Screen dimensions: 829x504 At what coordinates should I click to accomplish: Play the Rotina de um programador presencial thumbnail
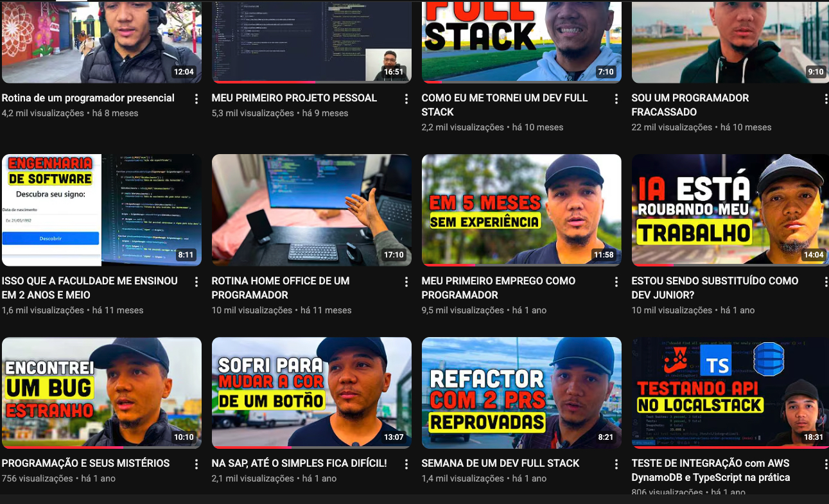tap(101, 42)
